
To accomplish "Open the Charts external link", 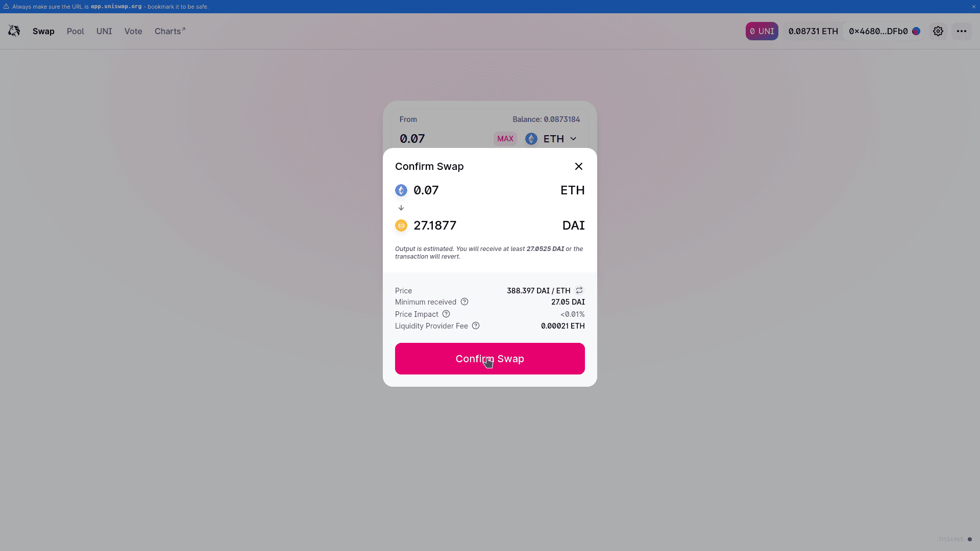I will [x=170, y=31].
